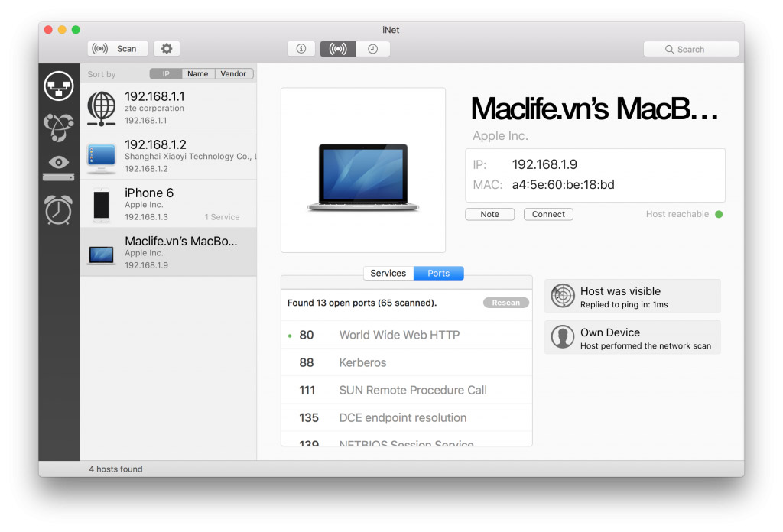Open the Wake on LAN alarm clock icon
Image resolution: width=783 pixels, height=532 pixels.
pyautogui.click(x=59, y=209)
